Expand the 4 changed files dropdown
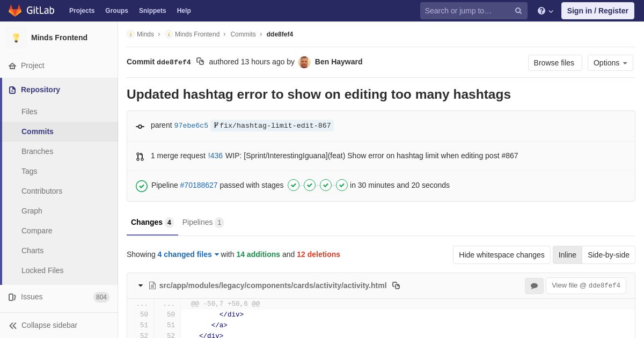644x338 pixels. point(188,254)
